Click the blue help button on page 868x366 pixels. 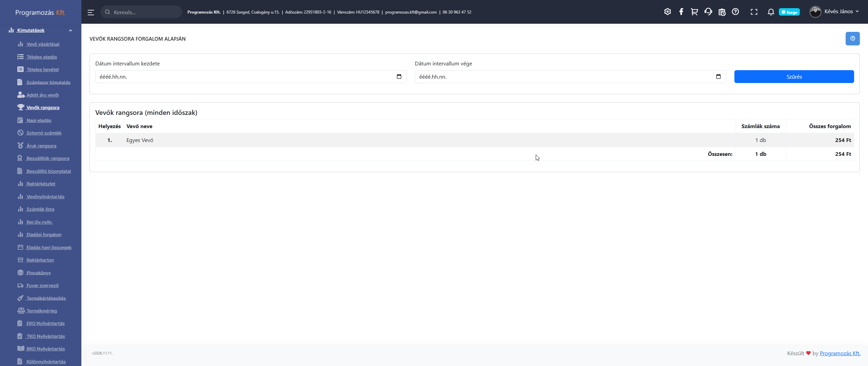click(x=852, y=39)
